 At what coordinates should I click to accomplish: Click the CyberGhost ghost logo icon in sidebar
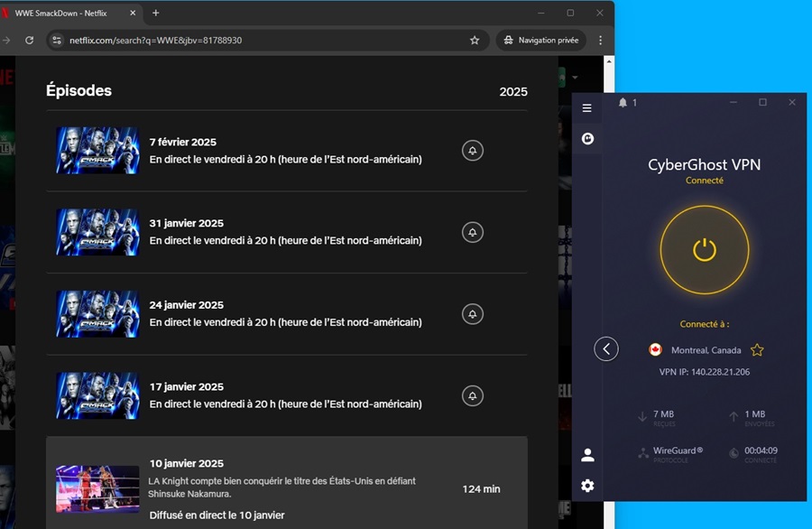(x=587, y=139)
